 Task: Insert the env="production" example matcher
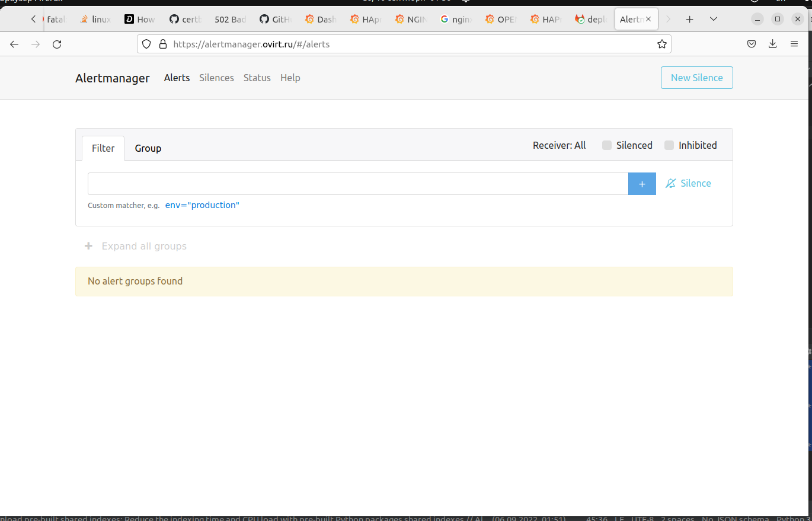click(x=202, y=205)
